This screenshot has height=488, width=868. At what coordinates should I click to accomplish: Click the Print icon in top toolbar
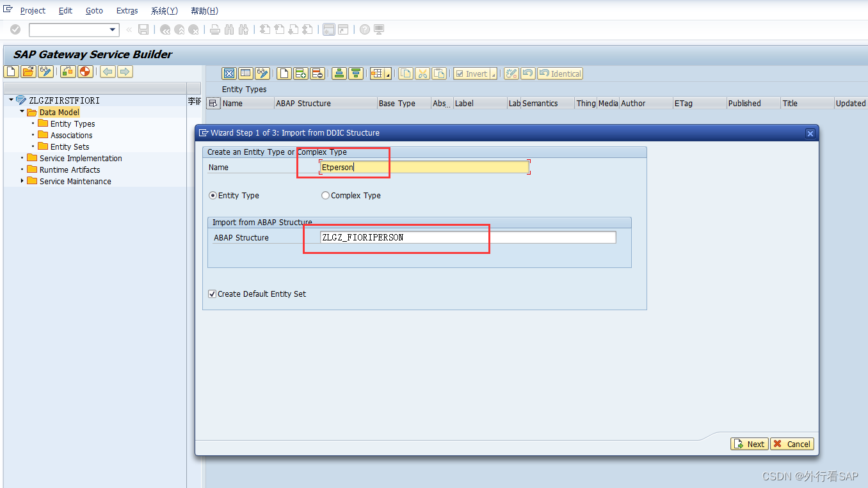(x=215, y=29)
